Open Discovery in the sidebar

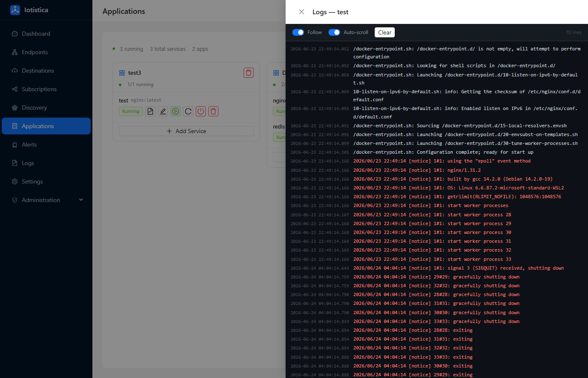pos(46,108)
